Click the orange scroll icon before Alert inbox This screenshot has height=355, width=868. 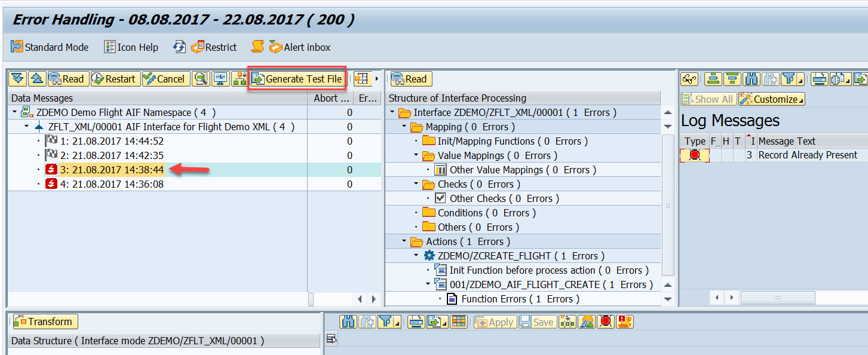[257, 47]
